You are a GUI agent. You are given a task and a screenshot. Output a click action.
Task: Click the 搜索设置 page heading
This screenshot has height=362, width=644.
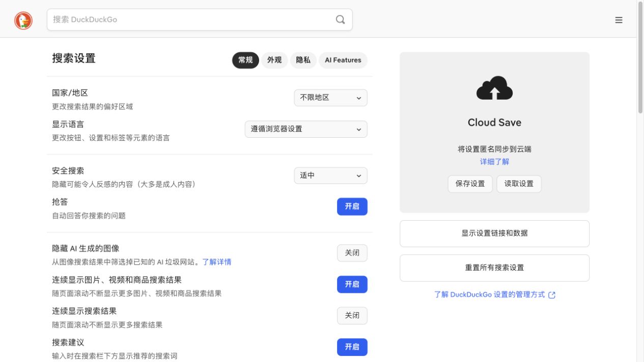coord(74,58)
